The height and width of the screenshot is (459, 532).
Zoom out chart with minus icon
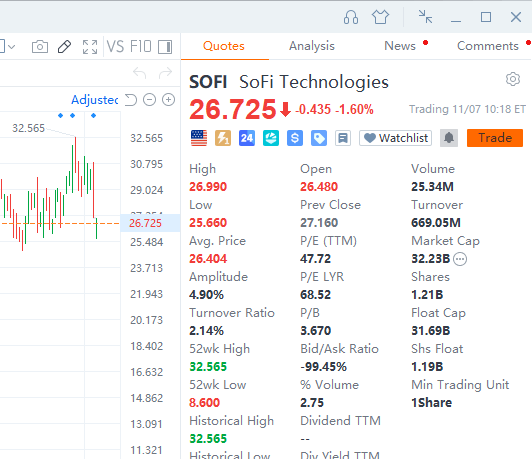pyautogui.click(x=149, y=100)
